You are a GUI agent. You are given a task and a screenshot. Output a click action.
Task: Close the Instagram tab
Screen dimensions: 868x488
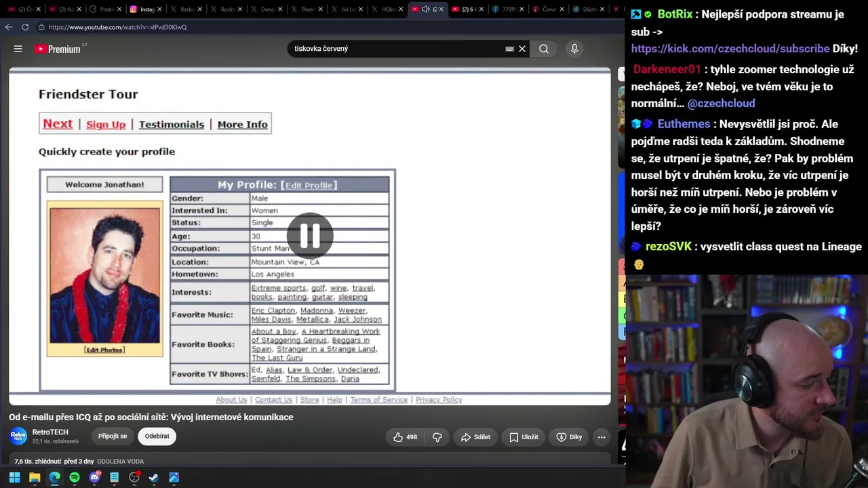159,9
